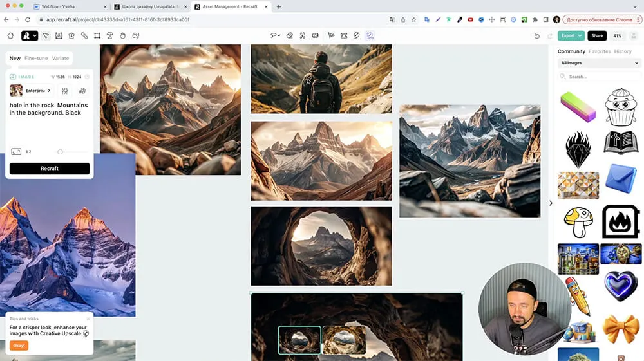Pick the teal-outlined cave variant thumbnail
644x361 pixels.
(x=299, y=340)
